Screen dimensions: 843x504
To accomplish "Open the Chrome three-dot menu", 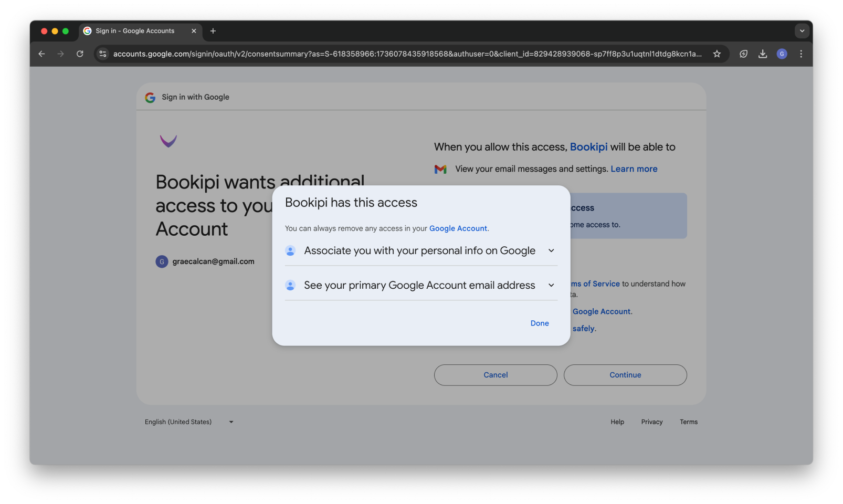I will click(801, 54).
